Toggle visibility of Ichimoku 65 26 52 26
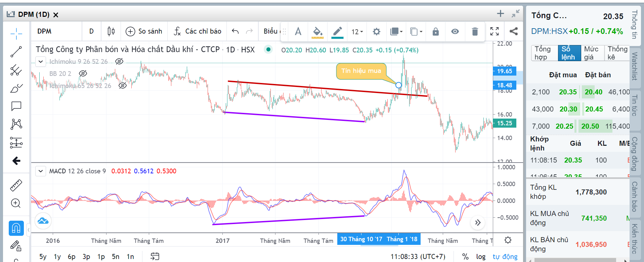644x262 pixels. pos(123,86)
